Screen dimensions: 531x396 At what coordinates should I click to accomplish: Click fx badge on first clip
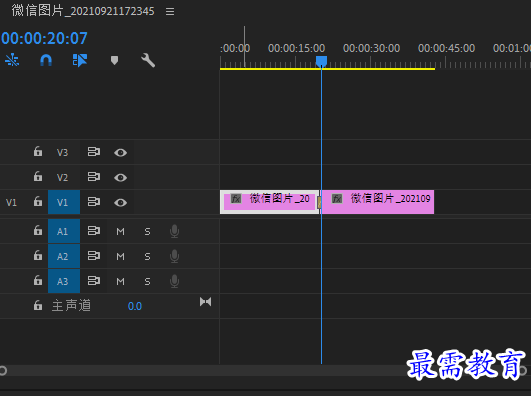coord(236,199)
